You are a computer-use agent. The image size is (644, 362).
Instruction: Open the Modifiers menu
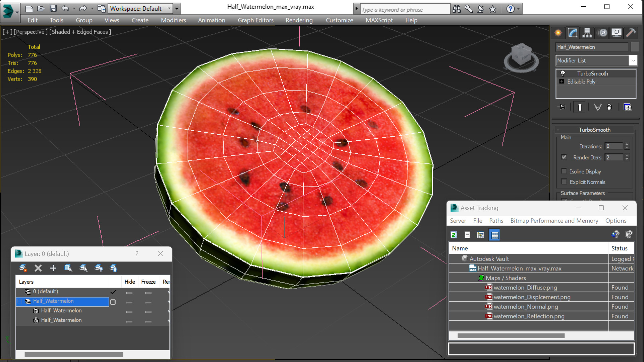pos(173,20)
